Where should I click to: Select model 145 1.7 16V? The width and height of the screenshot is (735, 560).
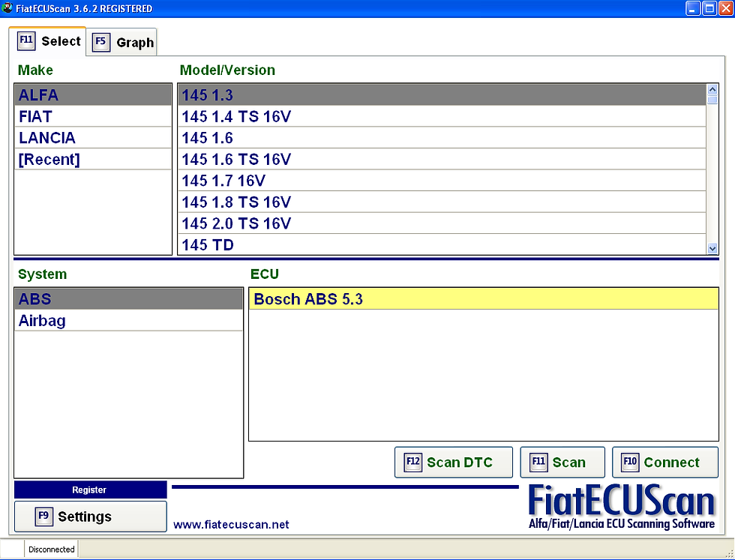point(442,181)
